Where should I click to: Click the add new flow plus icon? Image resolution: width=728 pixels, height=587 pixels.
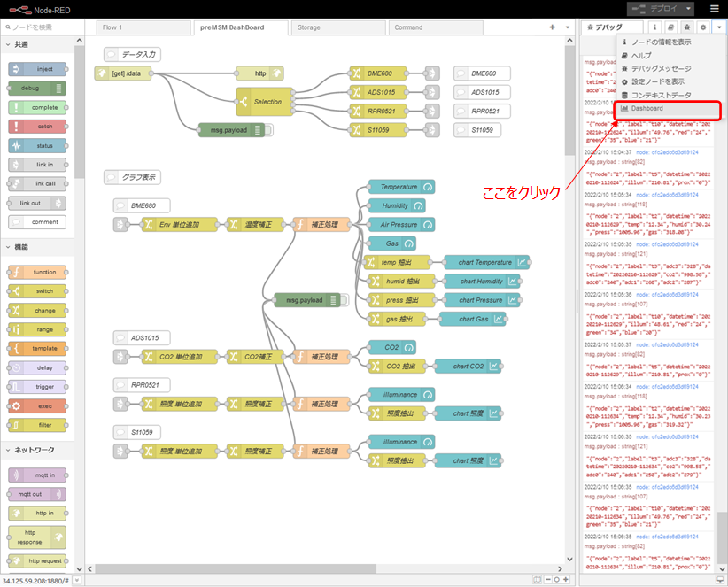tap(553, 27)
